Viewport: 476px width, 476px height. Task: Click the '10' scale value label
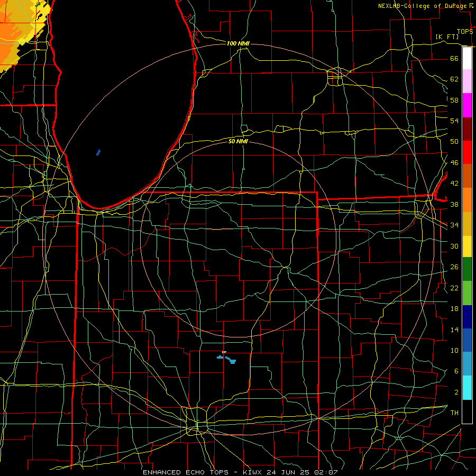pyautogui.click(x=454, y=350)
